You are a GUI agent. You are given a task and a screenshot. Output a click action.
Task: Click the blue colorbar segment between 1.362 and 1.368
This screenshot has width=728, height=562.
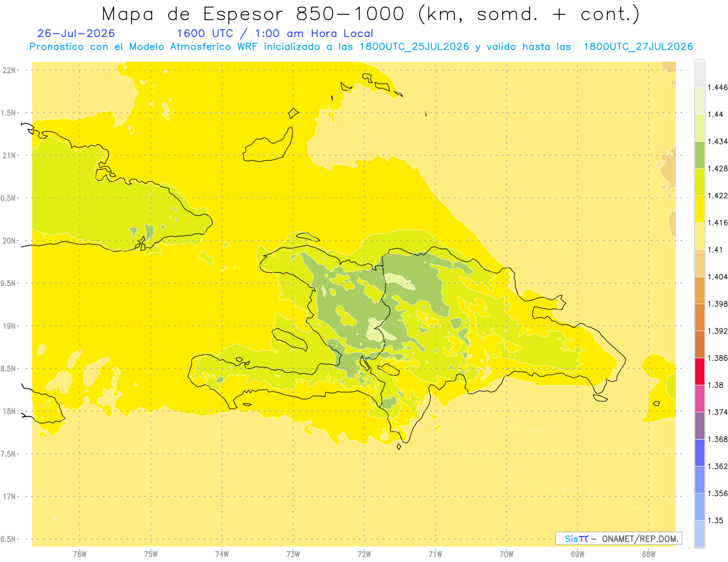699,452
